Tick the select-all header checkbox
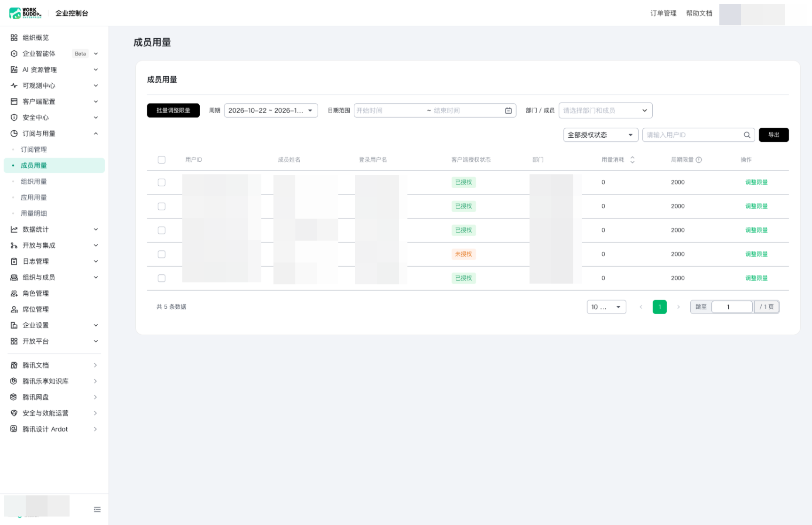812x525 pixels. pyautogui.click(x=162, y=160)
